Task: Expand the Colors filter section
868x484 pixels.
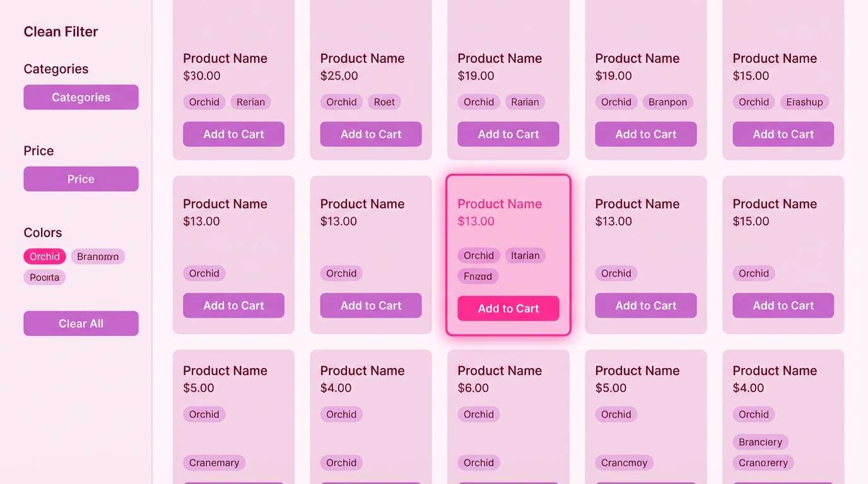Action: pos(42,233)
